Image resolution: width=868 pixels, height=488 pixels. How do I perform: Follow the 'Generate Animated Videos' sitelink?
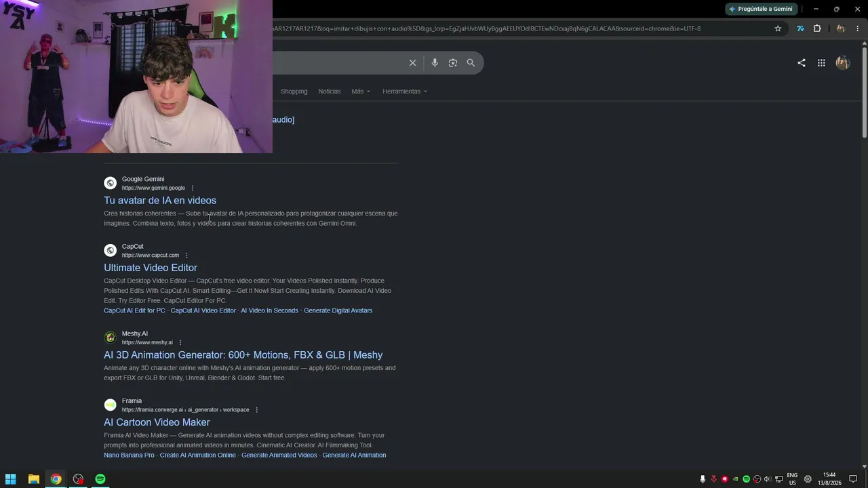point(279,455)
